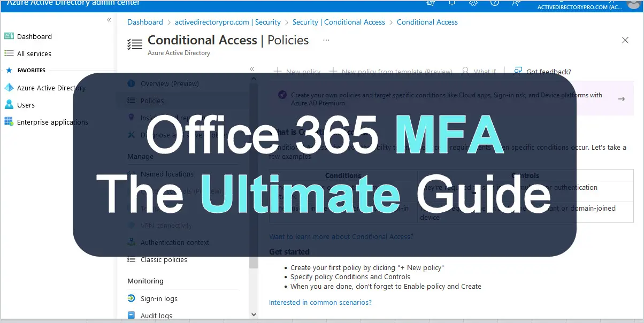Click the Favorites star icon

(x=9, y=70)
